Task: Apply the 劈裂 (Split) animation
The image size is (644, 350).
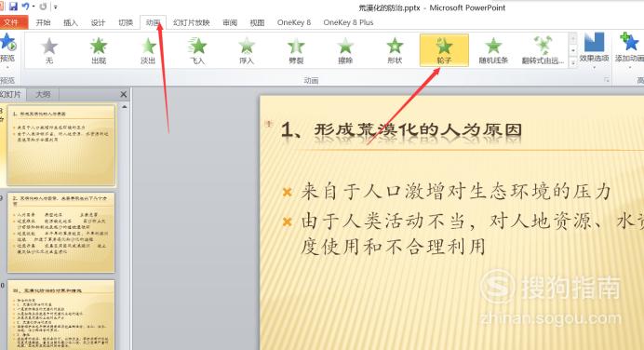Action: [x=296, y=51]
